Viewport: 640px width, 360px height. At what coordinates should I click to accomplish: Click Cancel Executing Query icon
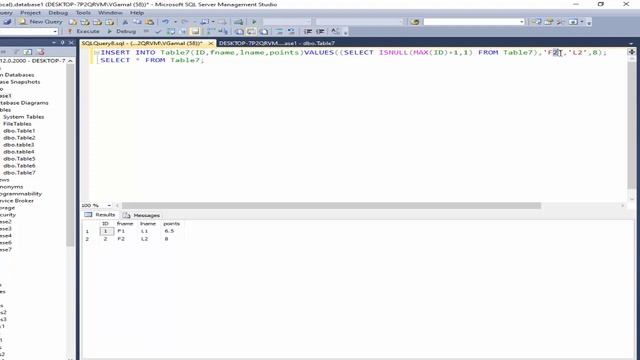pos(146,31)
